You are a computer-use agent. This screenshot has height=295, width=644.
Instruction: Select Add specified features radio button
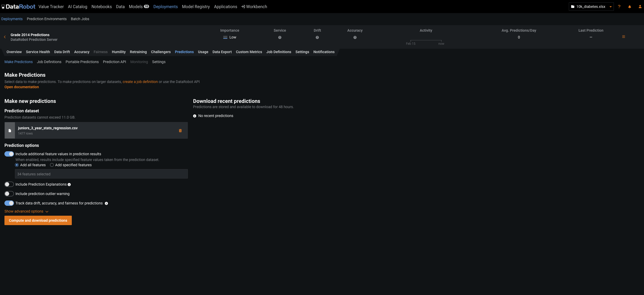point(52,165)
